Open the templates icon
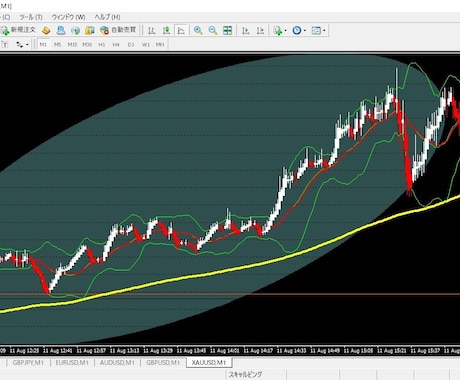This screenshot has width=460, height=380. pos(316,31)
